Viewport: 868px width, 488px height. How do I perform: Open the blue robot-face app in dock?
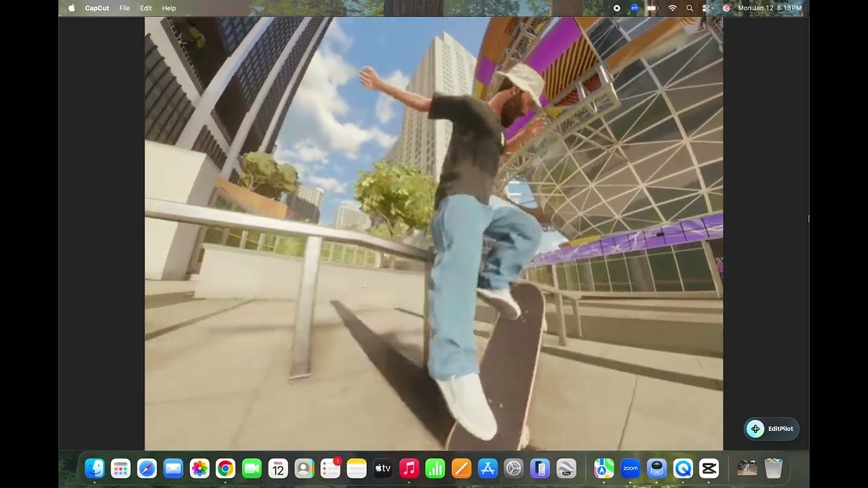tap(656, 468)
